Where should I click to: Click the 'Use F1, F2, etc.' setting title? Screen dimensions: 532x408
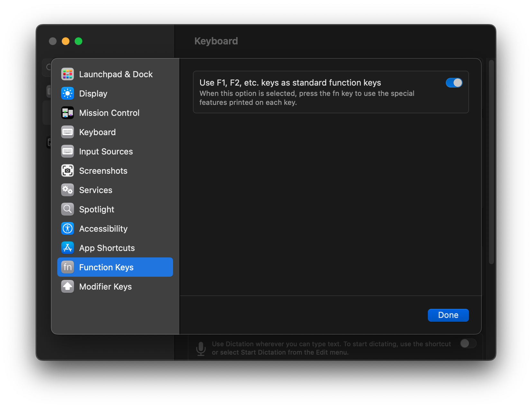click(x=290, y=83)
